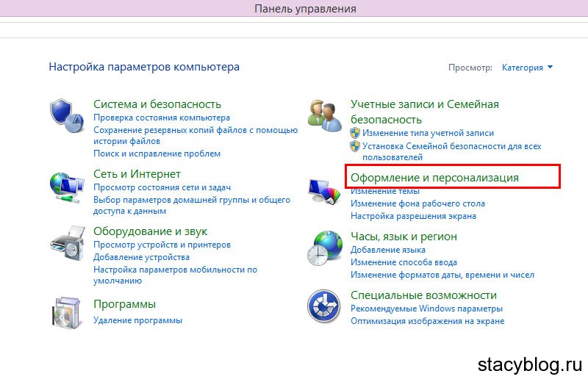Click Удаление программы link

pos(137,320)
